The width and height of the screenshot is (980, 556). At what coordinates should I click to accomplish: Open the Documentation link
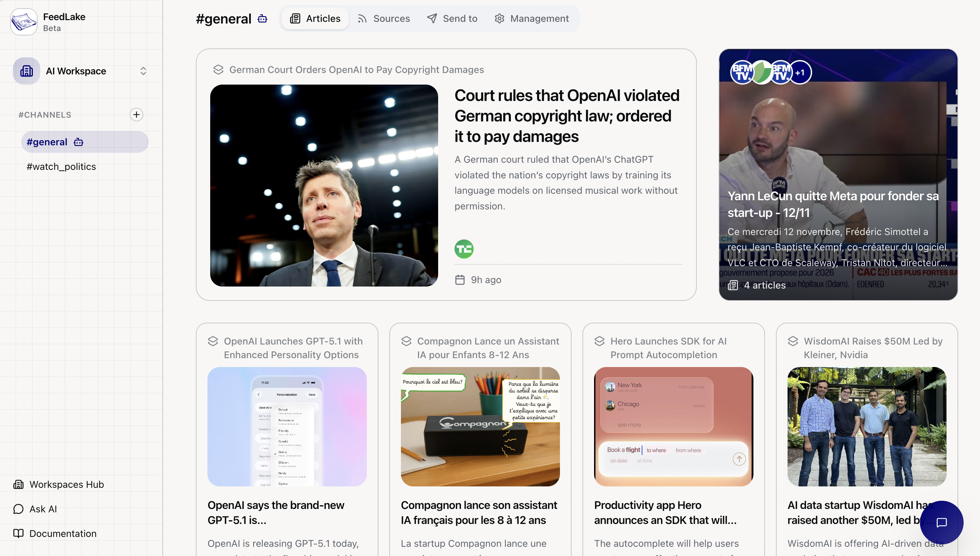tap(55, 533)
